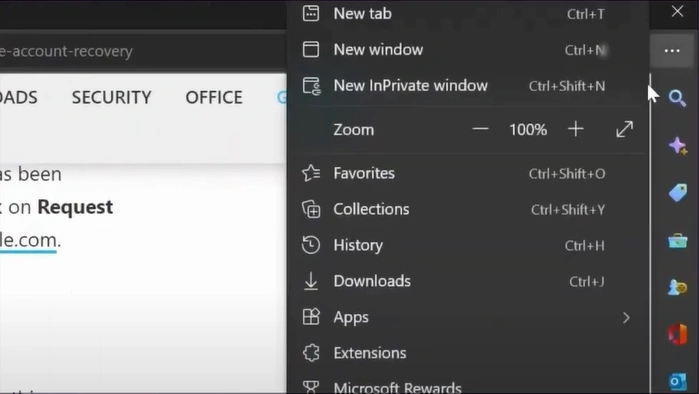This screenshot has height=394, width=699.
Task: Click the 100% zoom level value
Action: click(528, 130)
